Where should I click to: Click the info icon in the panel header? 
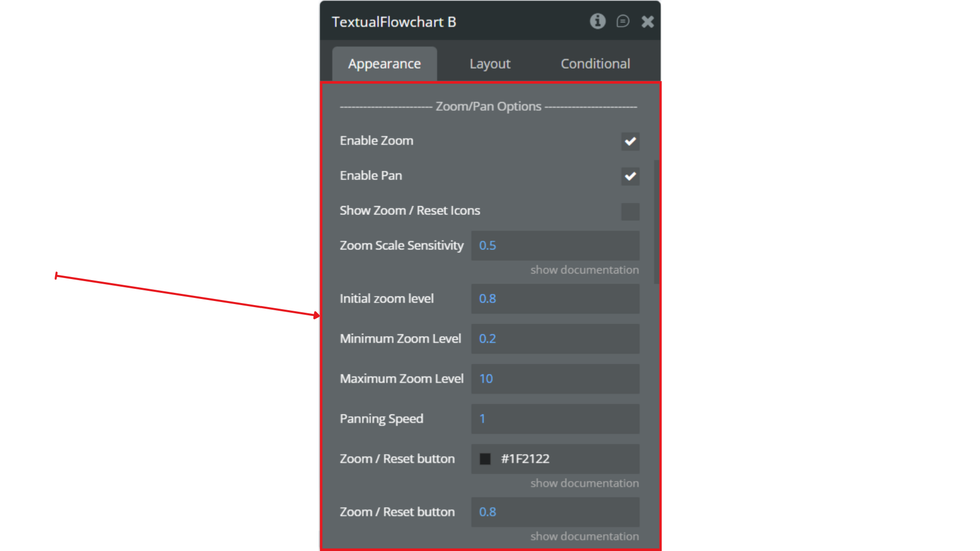coord(598,21)
